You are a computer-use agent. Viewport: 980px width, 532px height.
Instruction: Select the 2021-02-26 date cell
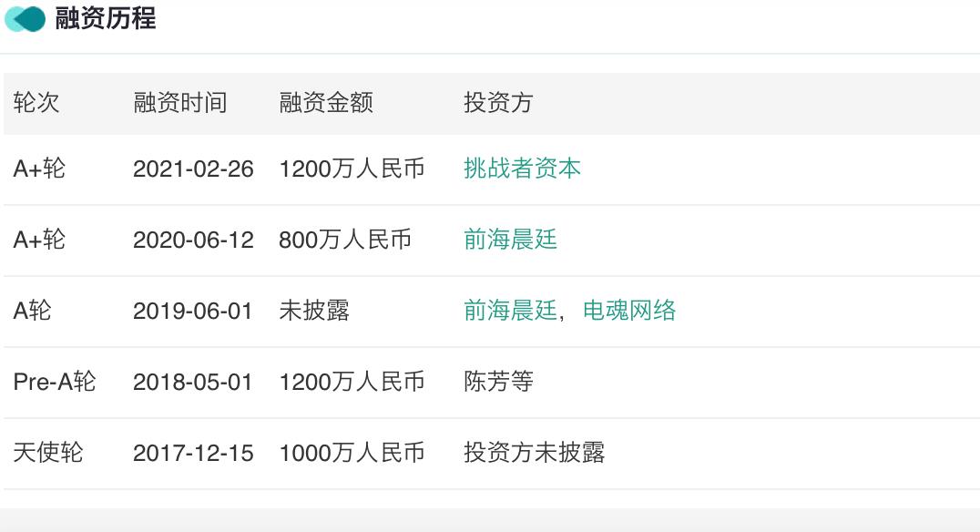[x=193, y=169]
